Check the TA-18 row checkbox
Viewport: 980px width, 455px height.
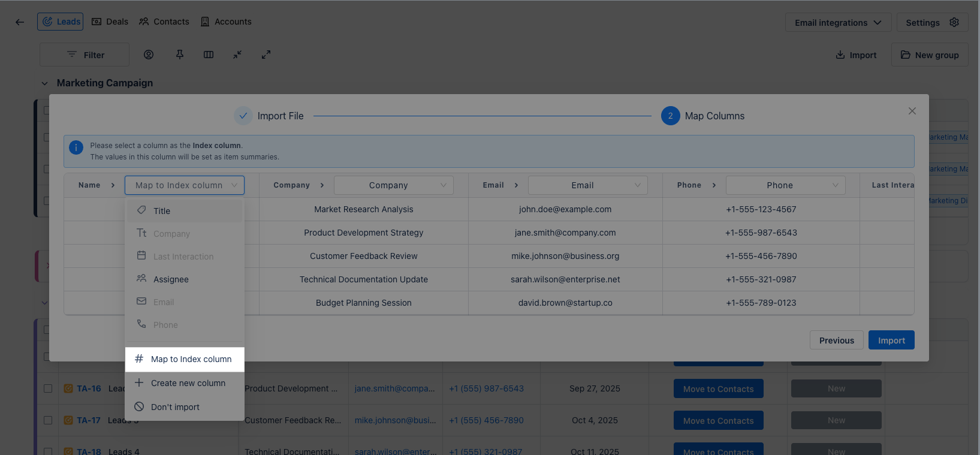48,451
